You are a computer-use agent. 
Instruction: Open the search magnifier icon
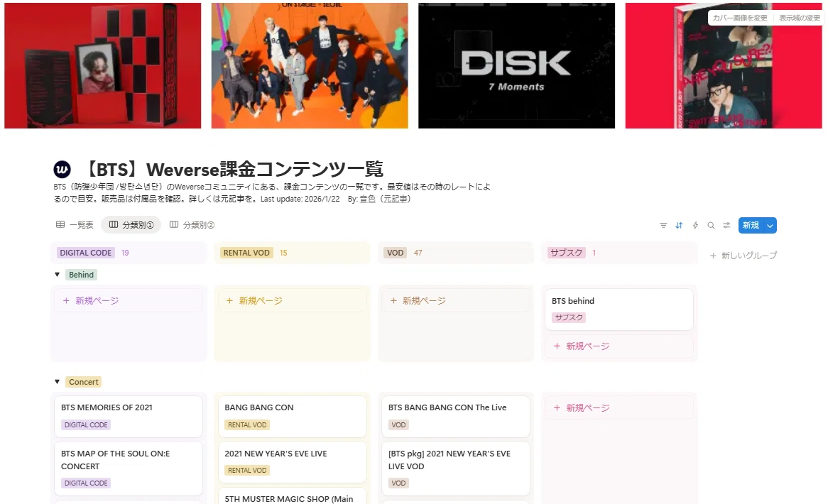(712, 225)
